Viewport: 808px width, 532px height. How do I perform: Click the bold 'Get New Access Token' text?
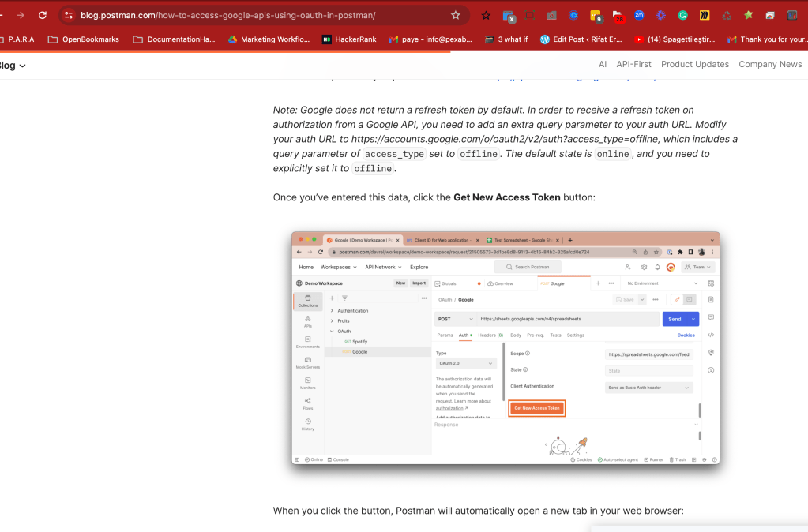pos(506,198)
